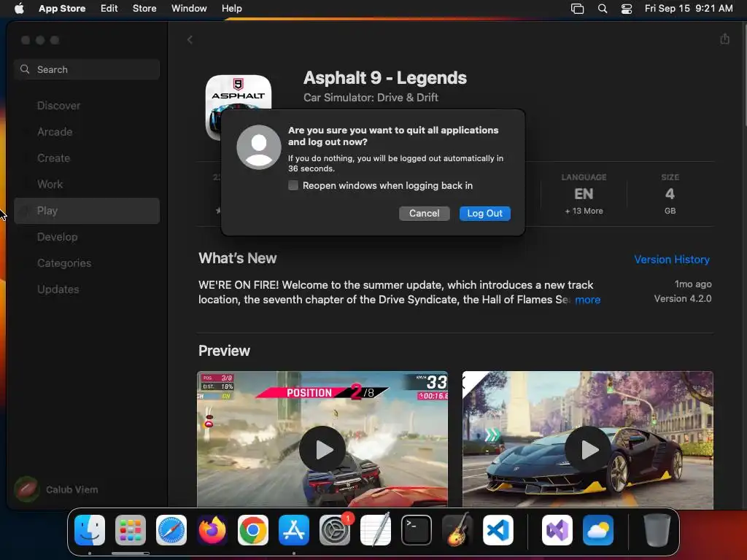The width and height of the screenshot is (747, 560).
Task: Open the Store menu
Action: (144, 9)
